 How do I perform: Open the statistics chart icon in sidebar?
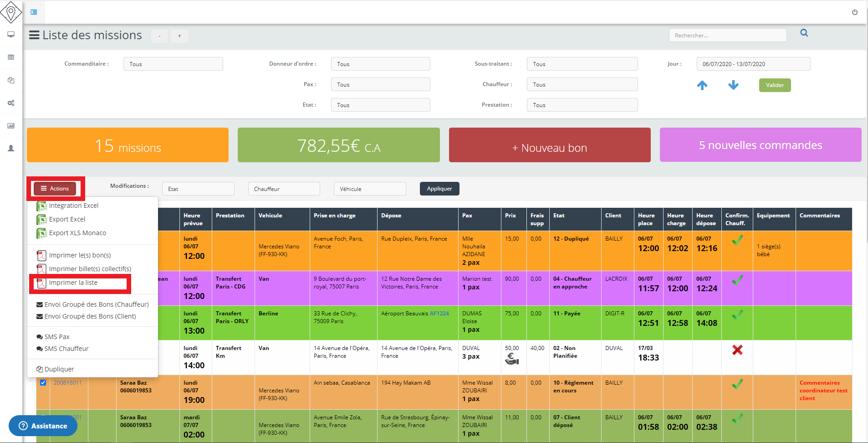coord(11,126)
